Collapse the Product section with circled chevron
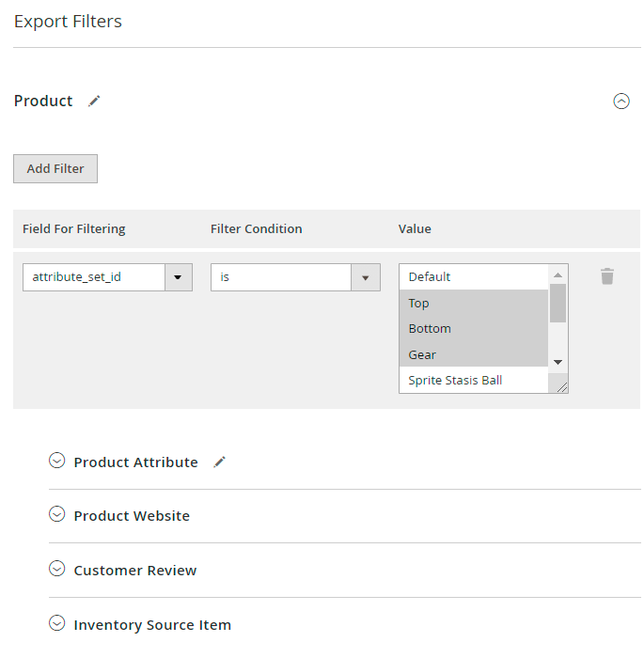Screen dimensions: 644x658 click(621, 102)
